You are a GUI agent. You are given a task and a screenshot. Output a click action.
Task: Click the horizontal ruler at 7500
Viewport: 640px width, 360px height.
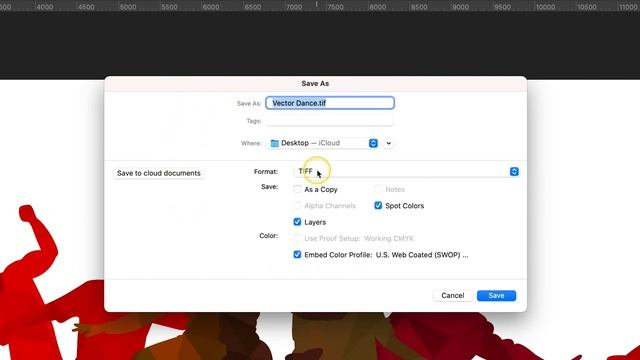(x=335, y=6)
